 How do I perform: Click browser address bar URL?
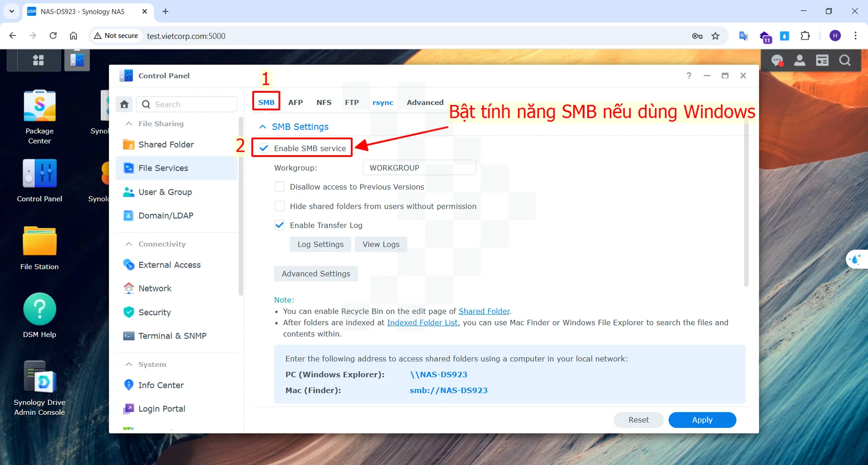point(186,36)
